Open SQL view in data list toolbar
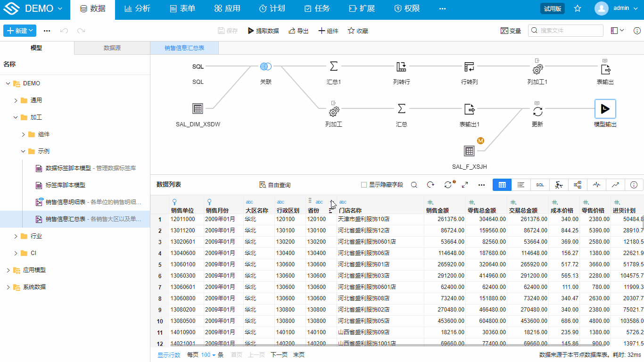644x362 pixels. 540,185
